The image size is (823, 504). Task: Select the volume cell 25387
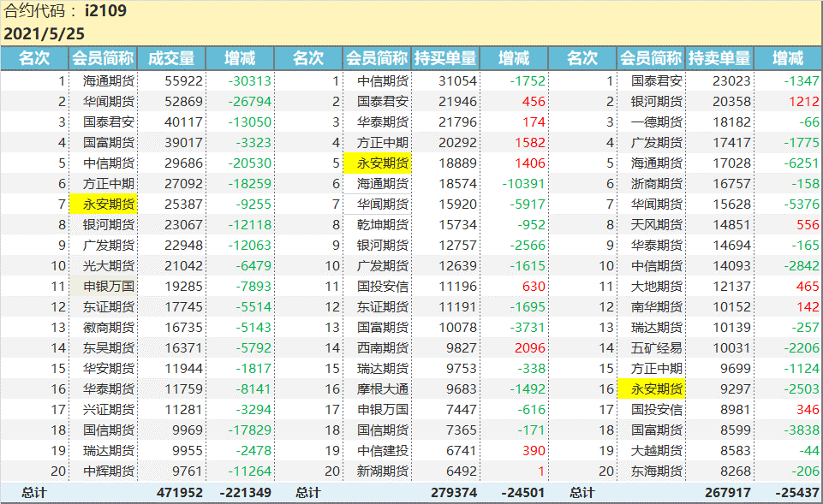pos(183,205)
